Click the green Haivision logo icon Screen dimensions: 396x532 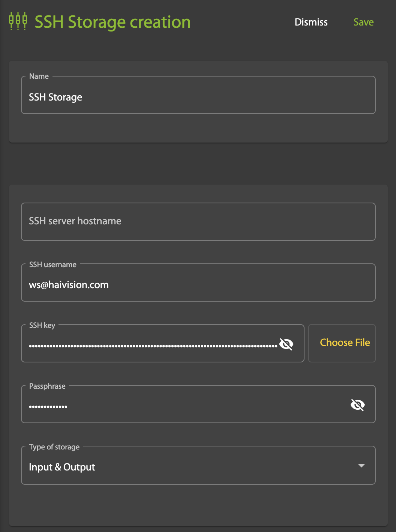(x=18, y=21)
